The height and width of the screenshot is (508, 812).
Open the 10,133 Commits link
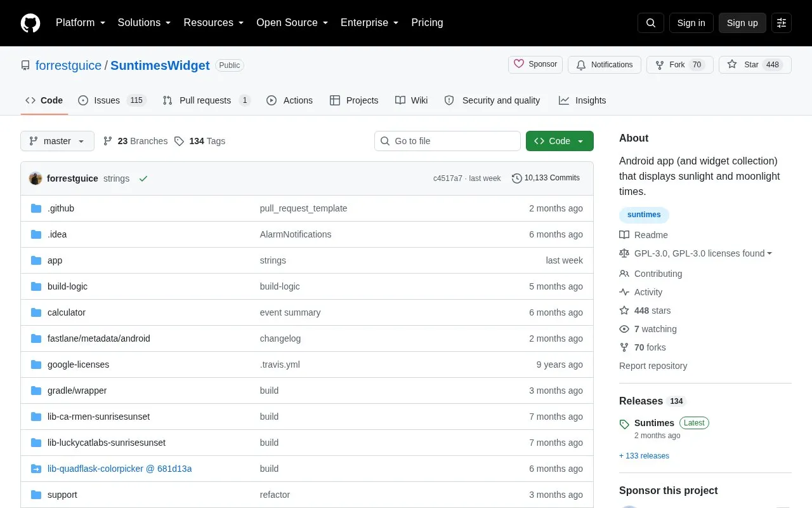point(546,178)
